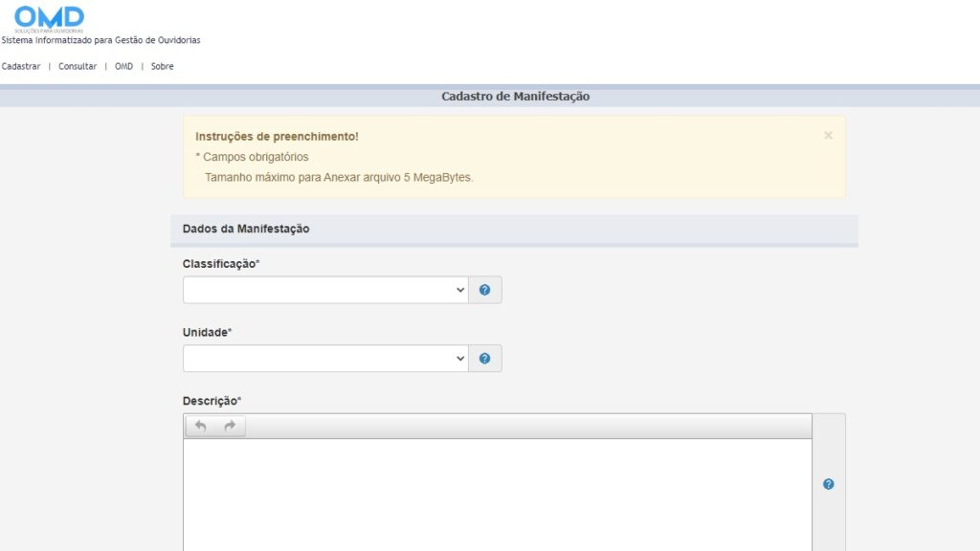Click the Dados da Manifestação section header
980x551 pixels.
coord(514,230)
